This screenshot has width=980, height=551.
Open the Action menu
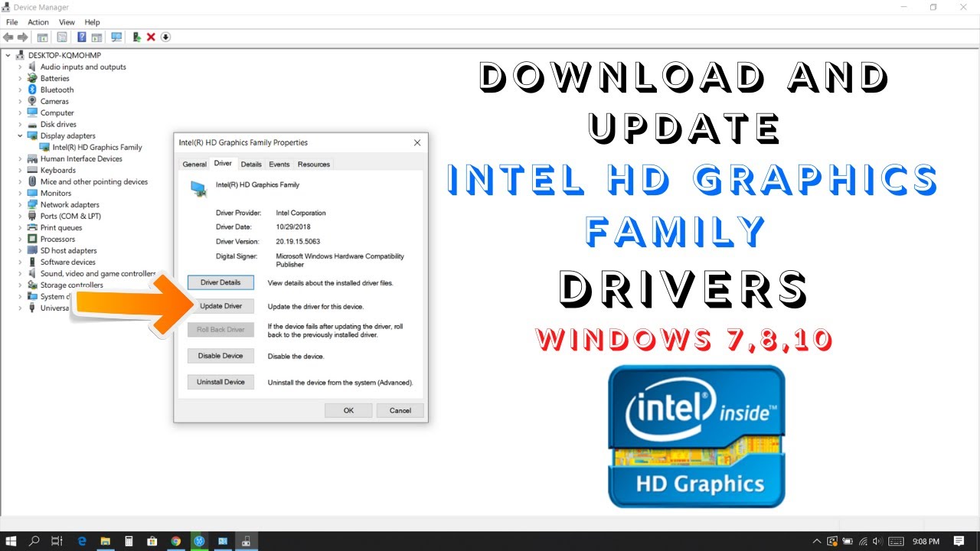pyautogui.click(x=38, y=22)
